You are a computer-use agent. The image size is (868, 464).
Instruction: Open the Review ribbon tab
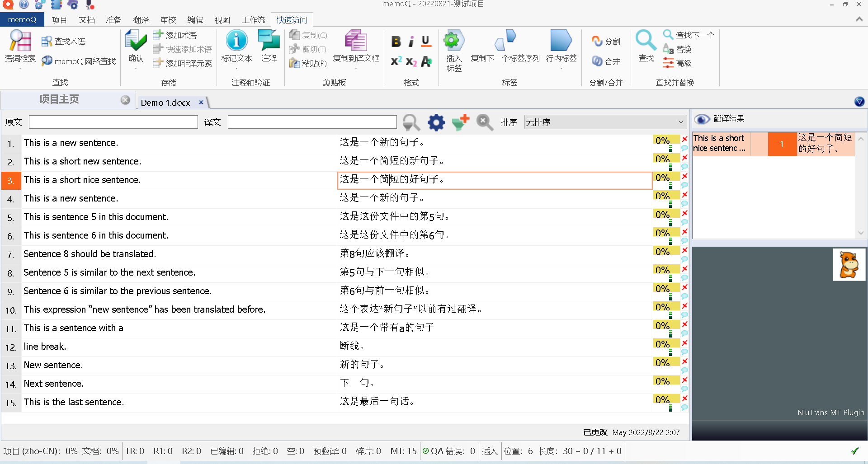[x=168, y=20]
